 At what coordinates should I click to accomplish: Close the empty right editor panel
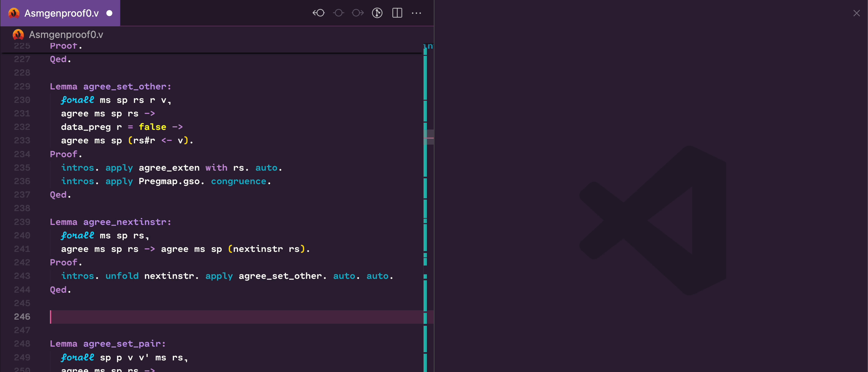(x=856, y=13)
